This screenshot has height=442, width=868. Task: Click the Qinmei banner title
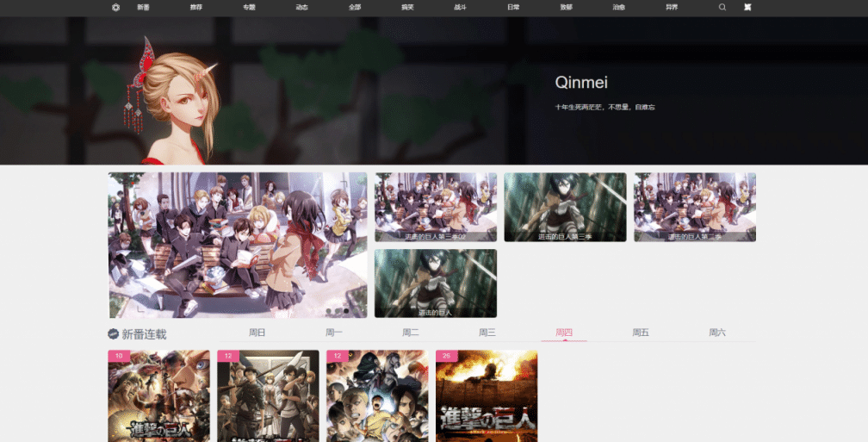tap(581, 83)
